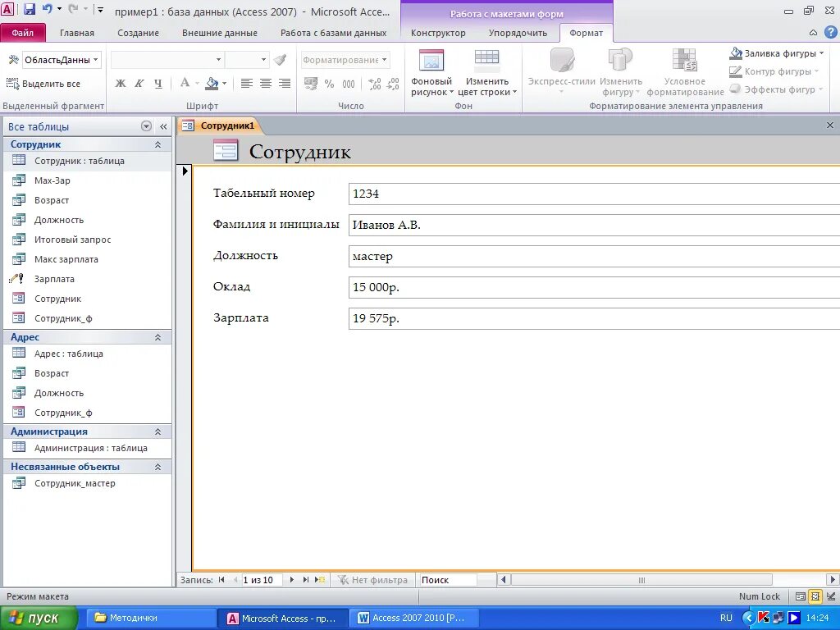Image resolution: width=840 pixels, height=630 pixels.
Task: Open Контур фигуры dropdown
Action: pos(774,71)
